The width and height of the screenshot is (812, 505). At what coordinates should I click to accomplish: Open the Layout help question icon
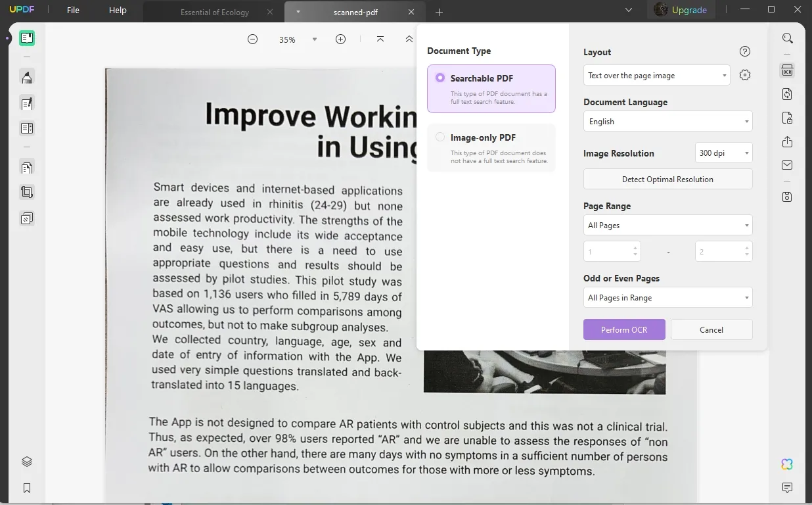[744, 52]
